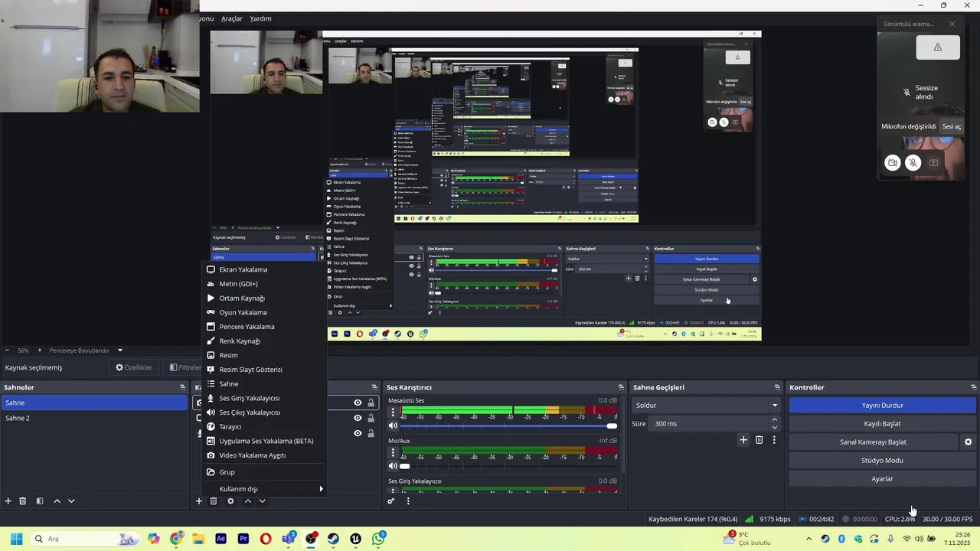Open audio mixer menu dots at panel bottom
980x551 pixels.
[408, 501]
